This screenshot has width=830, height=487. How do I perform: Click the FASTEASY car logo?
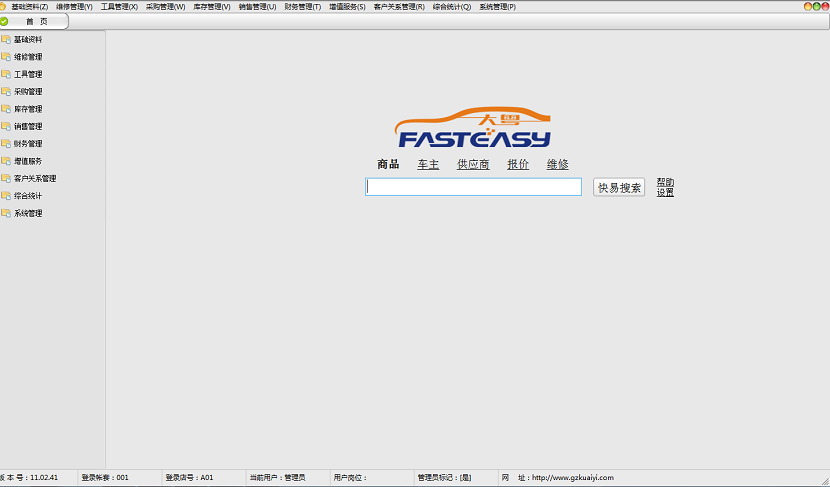point(473,128)
